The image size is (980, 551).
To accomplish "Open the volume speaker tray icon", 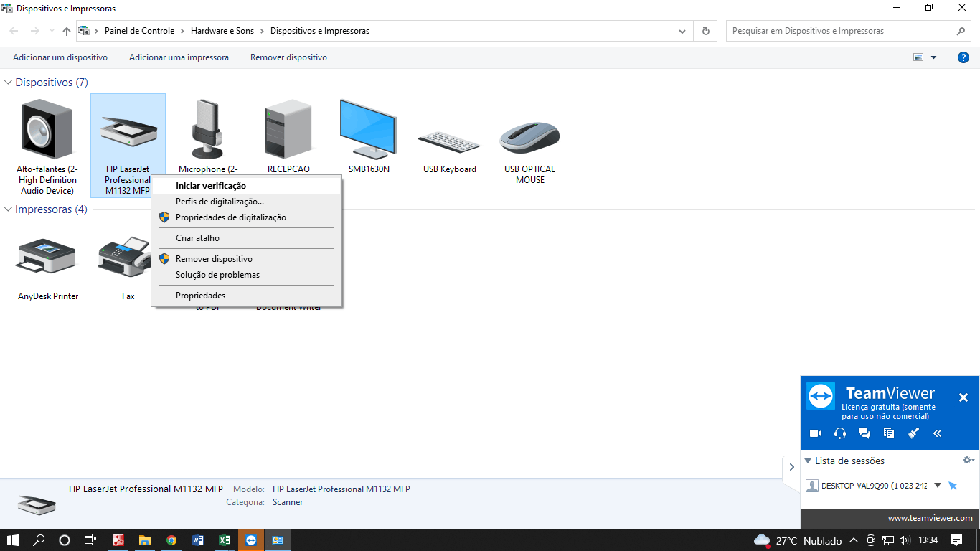I will (904, 540).
